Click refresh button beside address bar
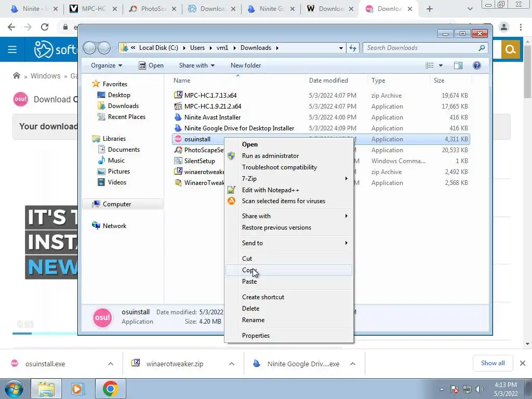532x399 pixels. pyautogui.click(x=353, y=48)
